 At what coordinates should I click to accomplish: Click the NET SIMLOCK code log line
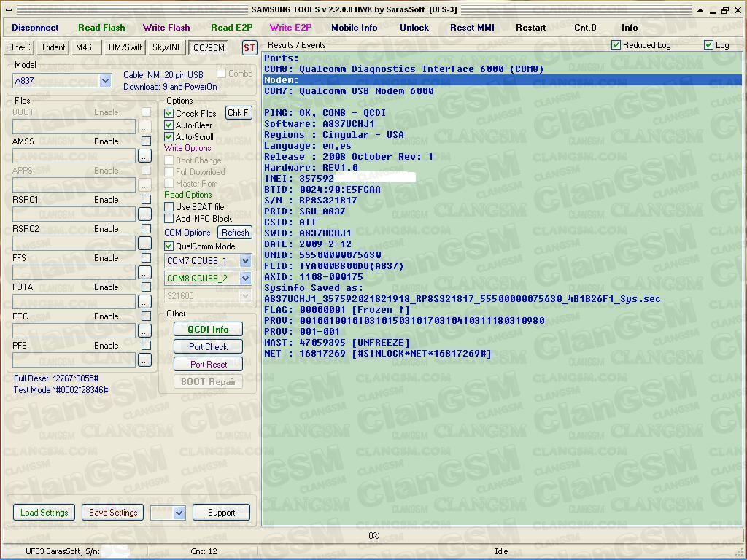pos(377,354)
